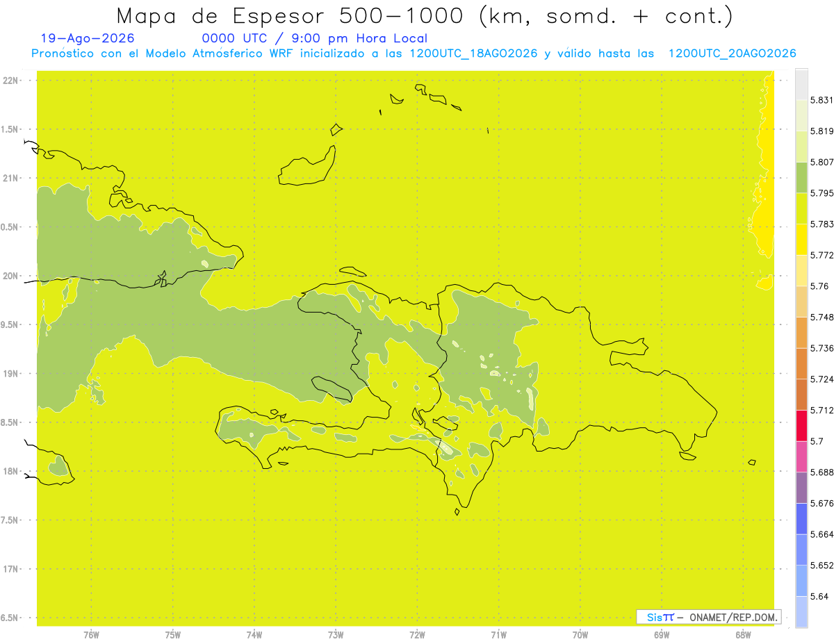Screen dimensions: 834x644
Task: Click the time text "0000 UTC / 9:00 pm Hora Local"
Action: coord(315,39)
